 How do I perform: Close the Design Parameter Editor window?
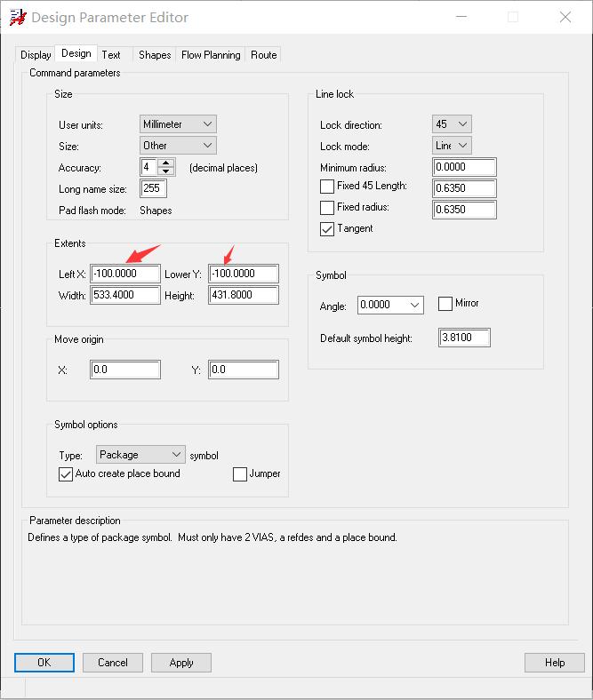click(565, 18)
